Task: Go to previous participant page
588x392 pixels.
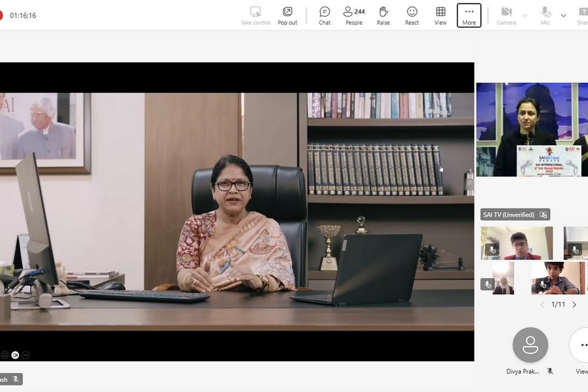Action: tap(542, 304)
